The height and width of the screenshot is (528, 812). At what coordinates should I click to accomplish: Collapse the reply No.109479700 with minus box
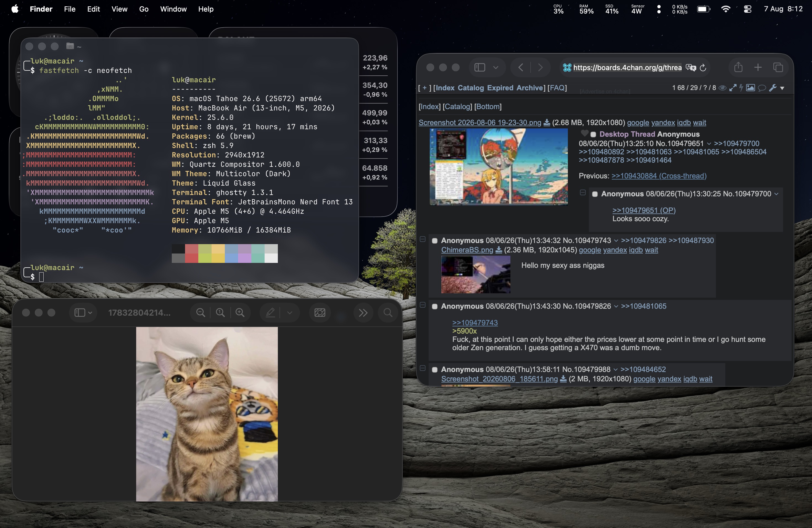pos(583,193)
